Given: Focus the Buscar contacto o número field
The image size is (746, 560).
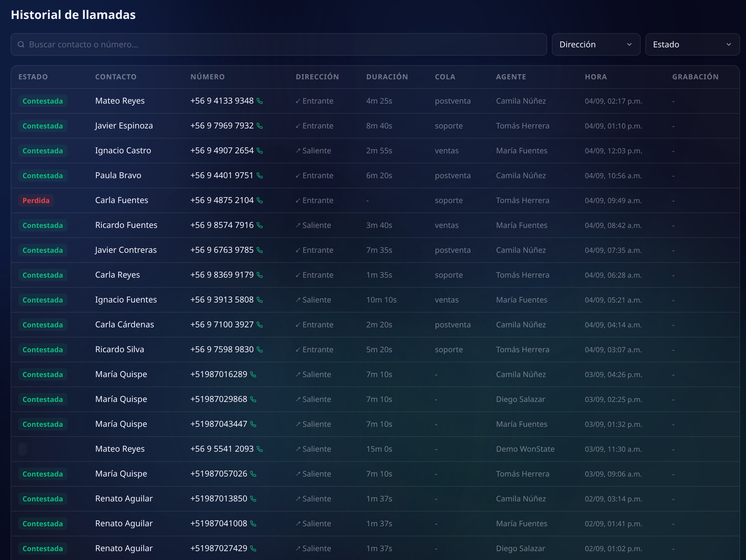Looking at the screenshot, I should pos(279,44).
